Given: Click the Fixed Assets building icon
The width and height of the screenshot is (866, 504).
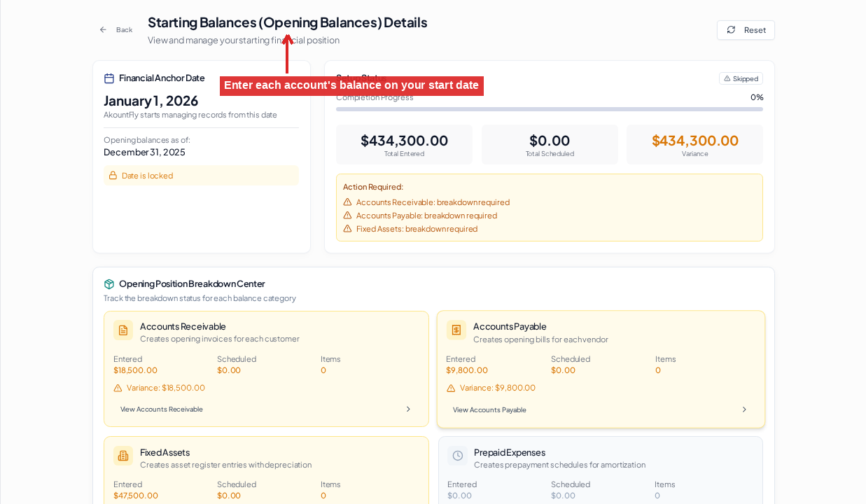Looking at the screenshot, I should coord(123,456).
